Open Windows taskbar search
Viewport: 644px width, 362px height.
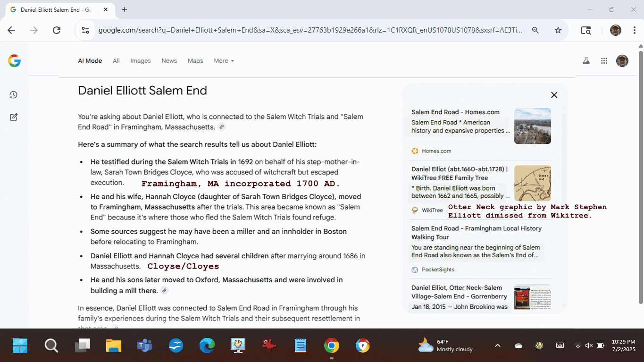click(x=51, y=346)
